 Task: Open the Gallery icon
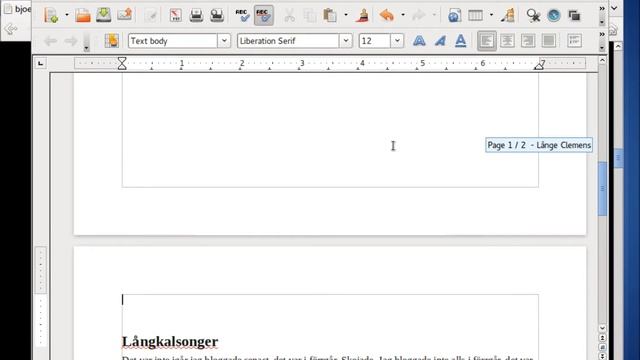[x=574, y=16]
